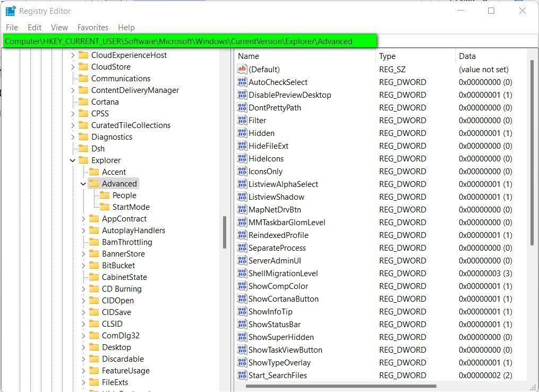
Task: Collapse the Explorer key
Action: click(x=73, y=160)
